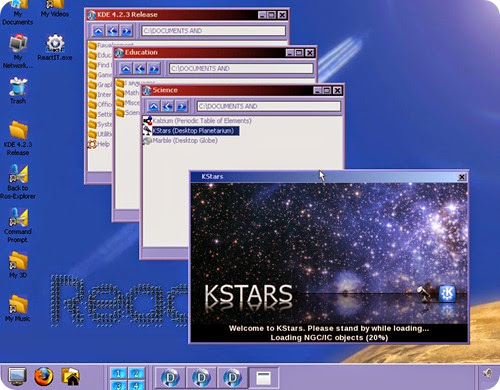The width and height of the screenshot is (500, 390).
Task: Open the home folder icon in taskbar
Action: tap(71, 376)
